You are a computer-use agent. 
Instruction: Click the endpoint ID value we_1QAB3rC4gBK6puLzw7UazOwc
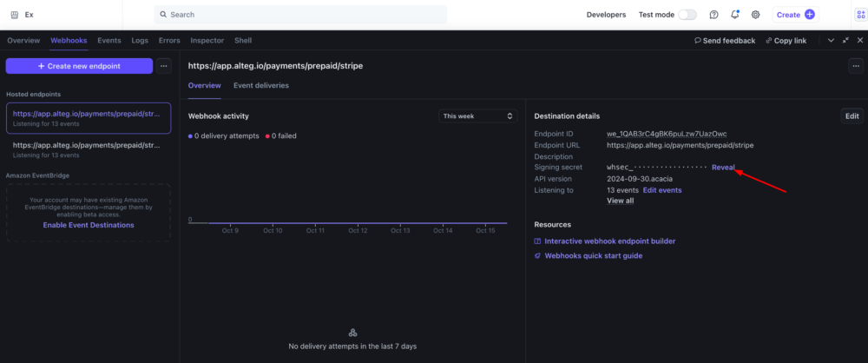click(x=667, y=134)
